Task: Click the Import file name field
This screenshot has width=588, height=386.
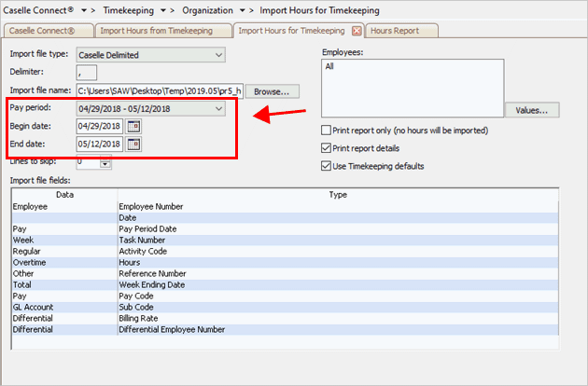Action: point(160,91)
